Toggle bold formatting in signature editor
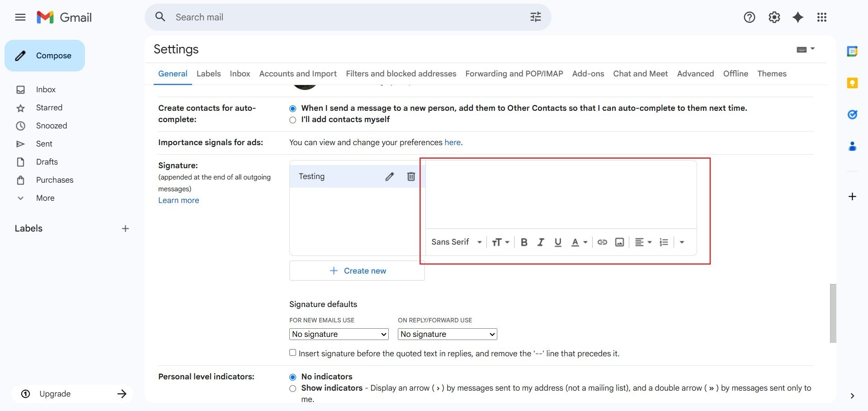 pyautogui.click(x=524, y=242)
